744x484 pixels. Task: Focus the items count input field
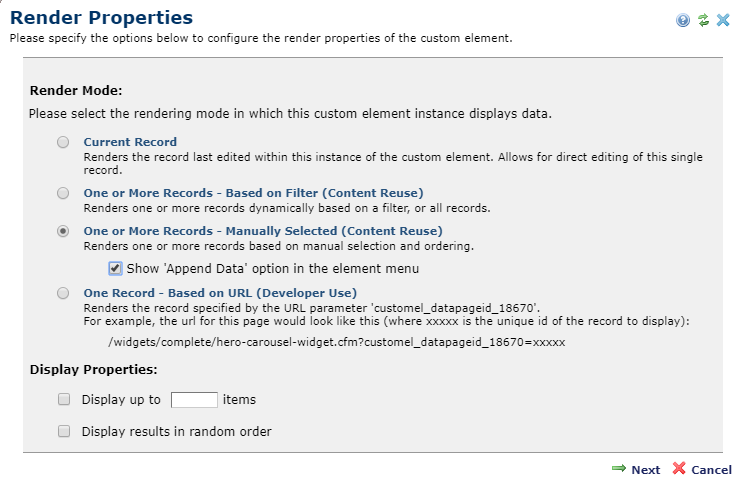click(194, 400)
